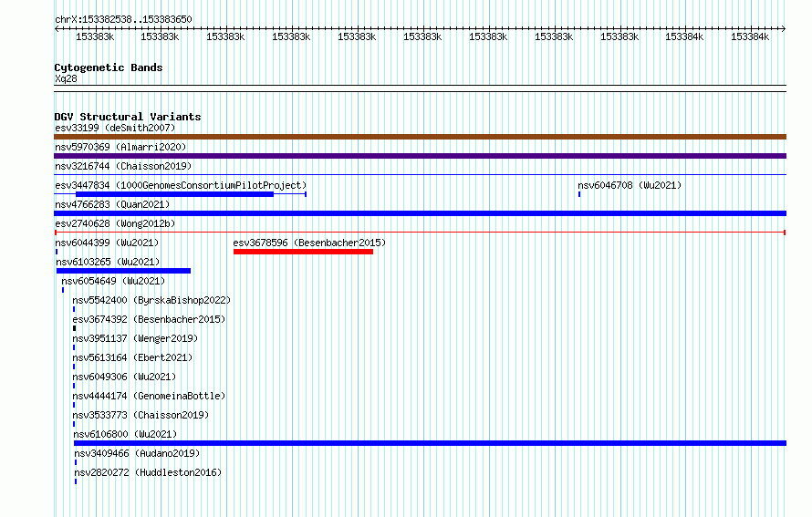Select the brown esv33199 variant bar
The image size is (812, 517).
tap(420, 137)
